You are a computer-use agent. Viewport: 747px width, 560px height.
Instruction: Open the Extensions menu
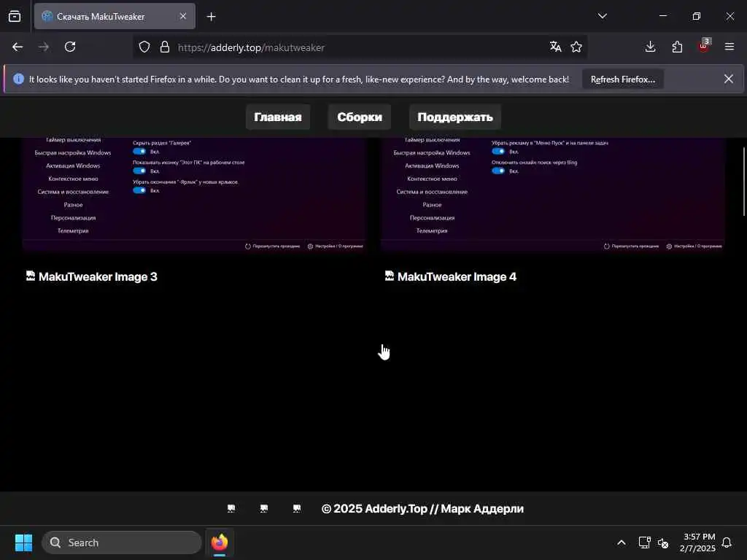[x=677, y=47]
